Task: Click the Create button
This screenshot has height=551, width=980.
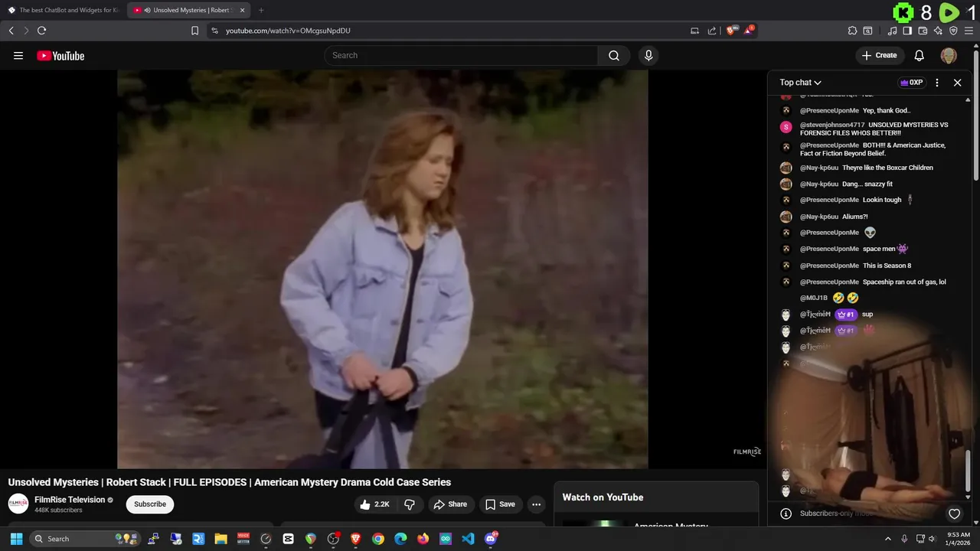Action: pyautogui.click(x=879, y=55)
